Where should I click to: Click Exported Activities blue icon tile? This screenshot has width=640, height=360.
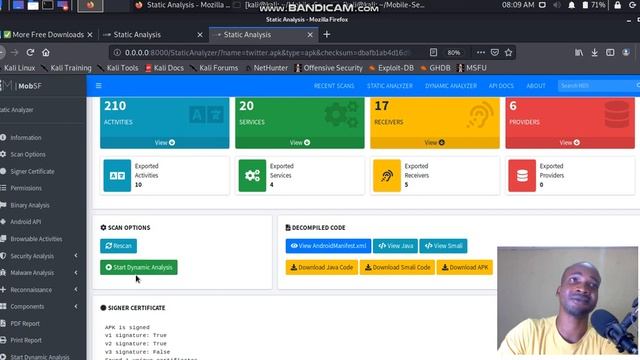click(x=117, y=176)
